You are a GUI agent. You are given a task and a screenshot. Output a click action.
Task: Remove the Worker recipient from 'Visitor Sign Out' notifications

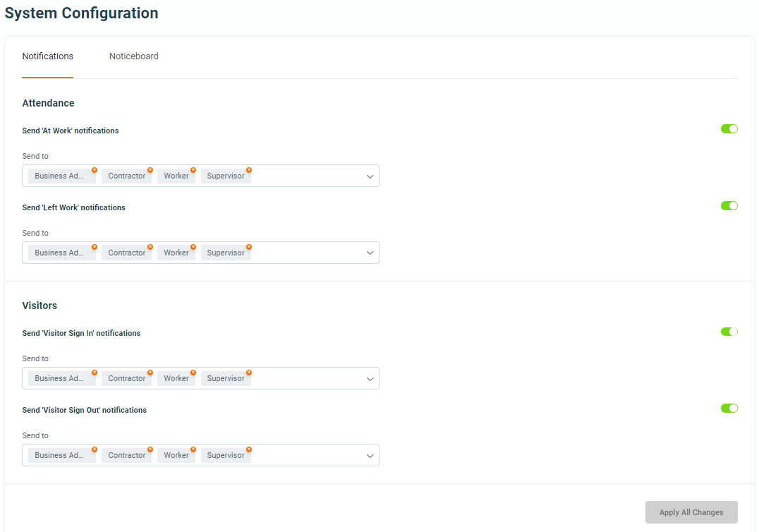[193, 450]
